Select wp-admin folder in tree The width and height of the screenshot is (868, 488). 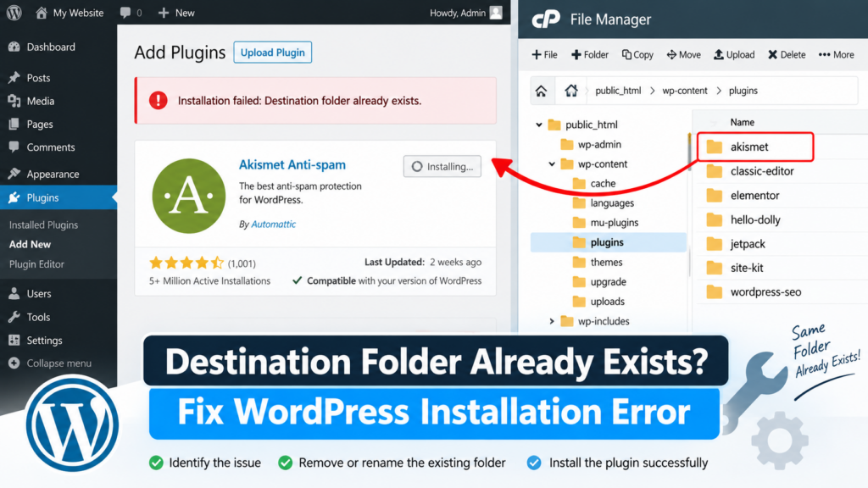coord(591,145)
